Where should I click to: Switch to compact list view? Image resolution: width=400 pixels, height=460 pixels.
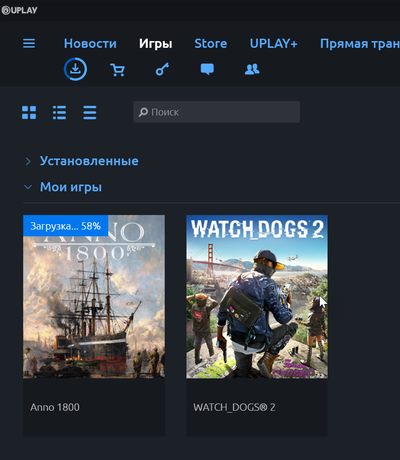(90, 113)
